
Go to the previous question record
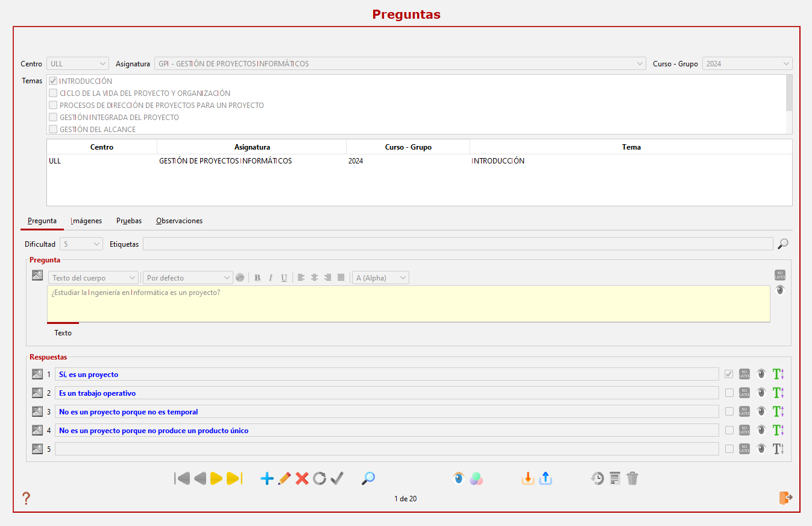[200, 478]
